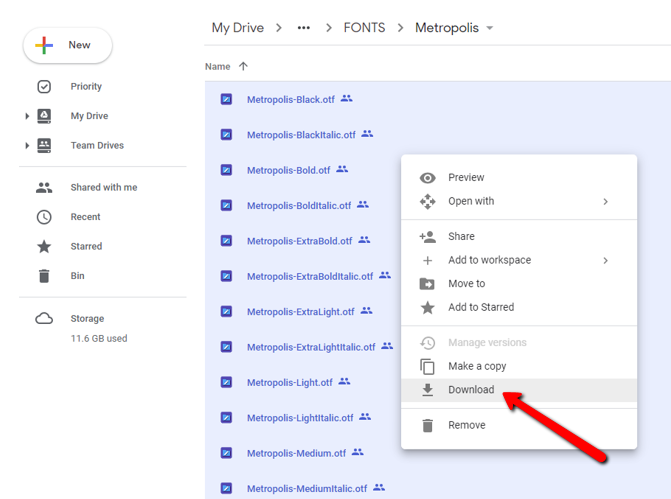This screenshot has height=499, width=671.
Task: Open Shared with me in sidebar
Action: (104, 187)
